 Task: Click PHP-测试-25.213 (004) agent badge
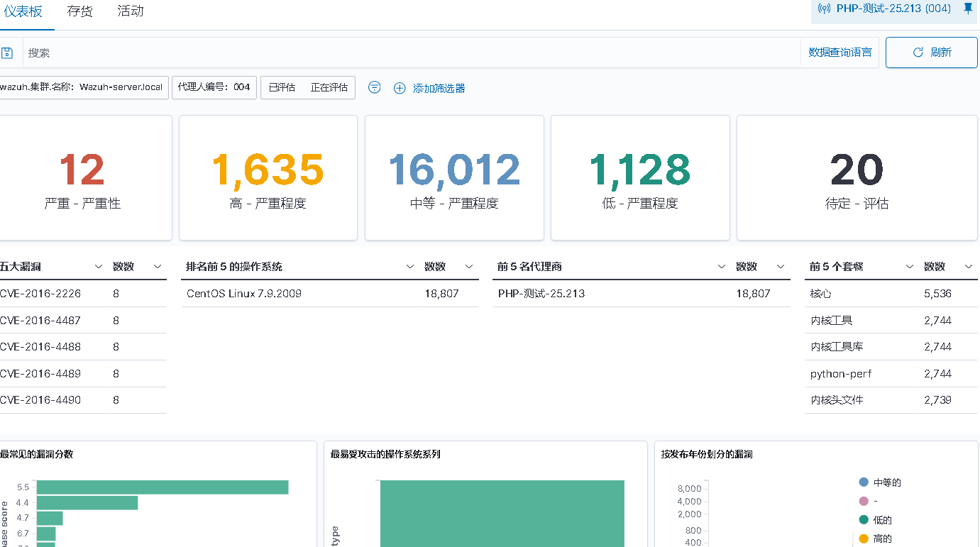tap(894, 9)
